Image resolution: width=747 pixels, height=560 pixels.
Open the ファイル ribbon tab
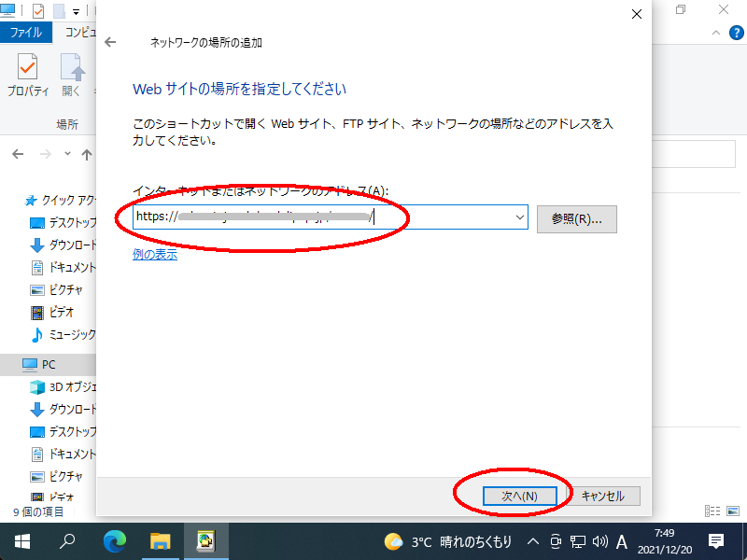25,32
